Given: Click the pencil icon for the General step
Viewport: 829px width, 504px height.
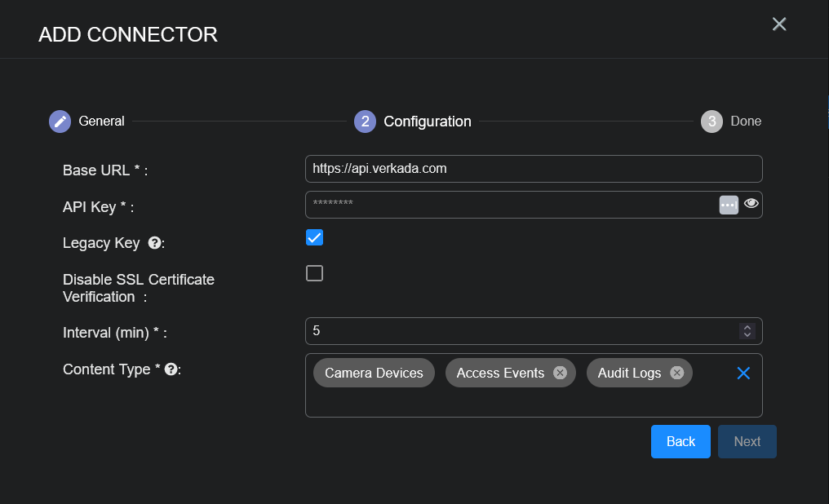Looking at the screenshot, I should pos(60,122).
